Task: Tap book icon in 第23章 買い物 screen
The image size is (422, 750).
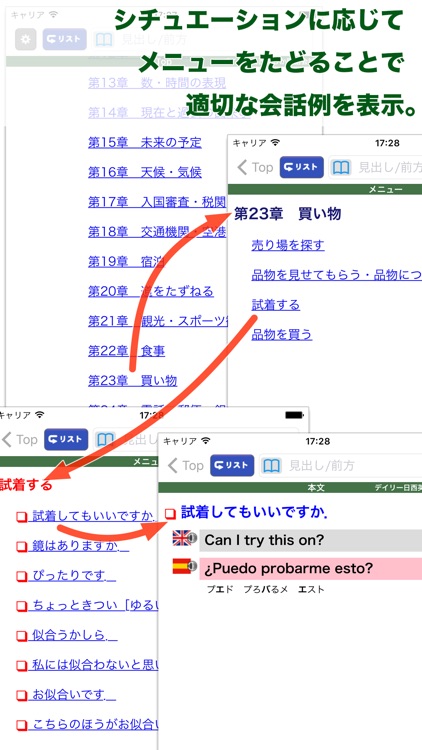Action: click(341, 167)
